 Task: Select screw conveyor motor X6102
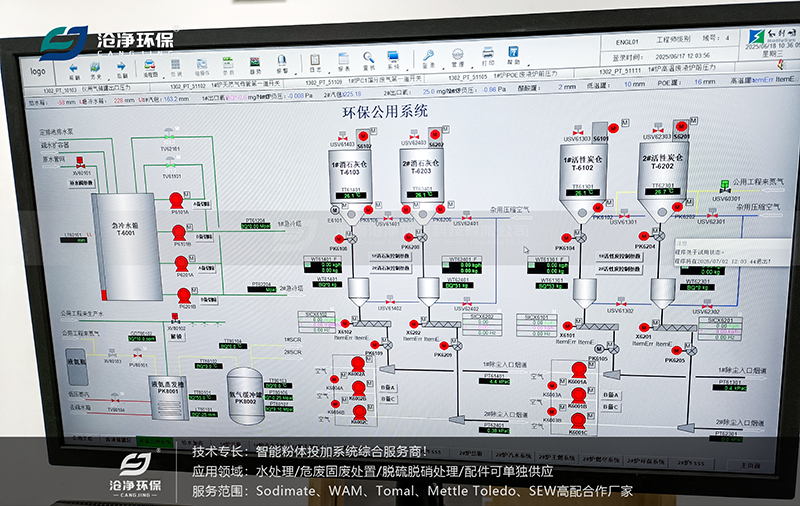[345, 323]
